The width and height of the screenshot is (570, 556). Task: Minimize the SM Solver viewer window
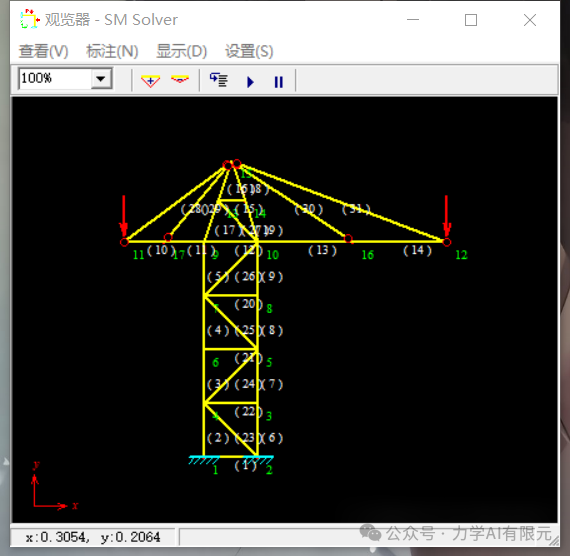[413, 20]
